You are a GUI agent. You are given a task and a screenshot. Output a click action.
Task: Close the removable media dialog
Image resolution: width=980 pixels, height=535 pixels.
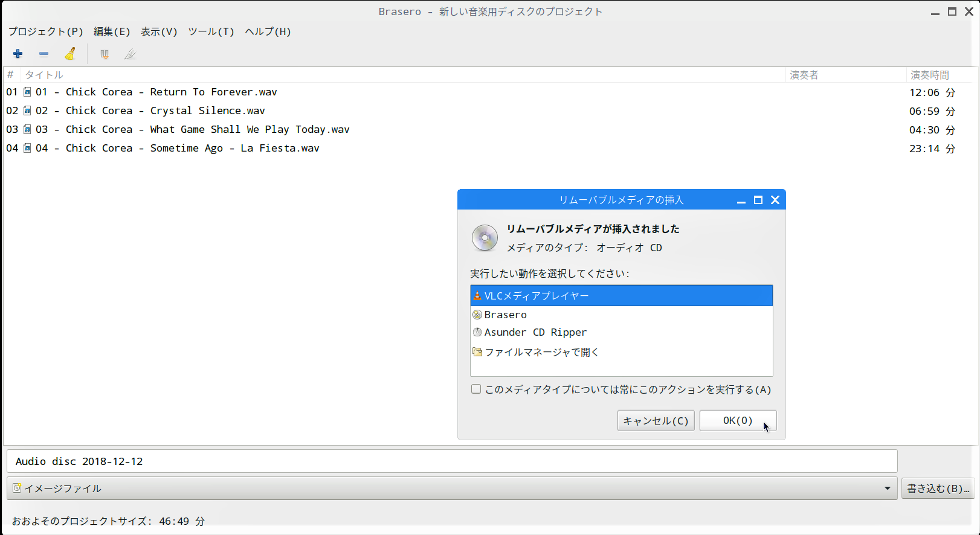(x=775, y=200)
